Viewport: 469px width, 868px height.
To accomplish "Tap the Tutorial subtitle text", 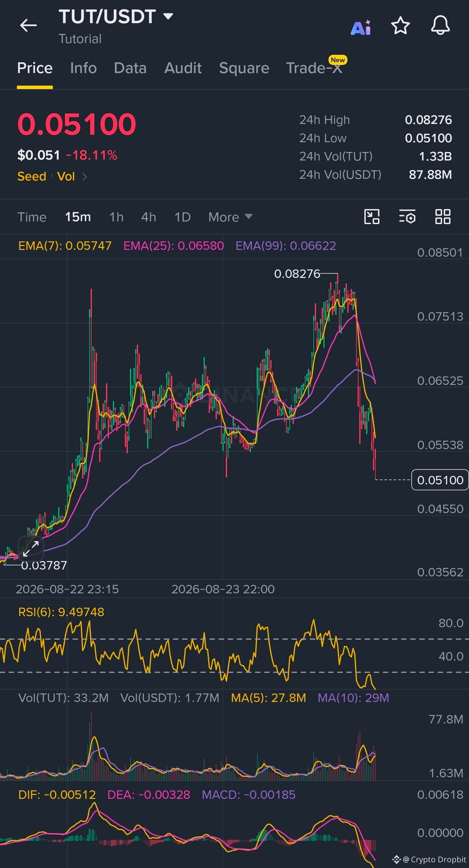I will 80,39.
